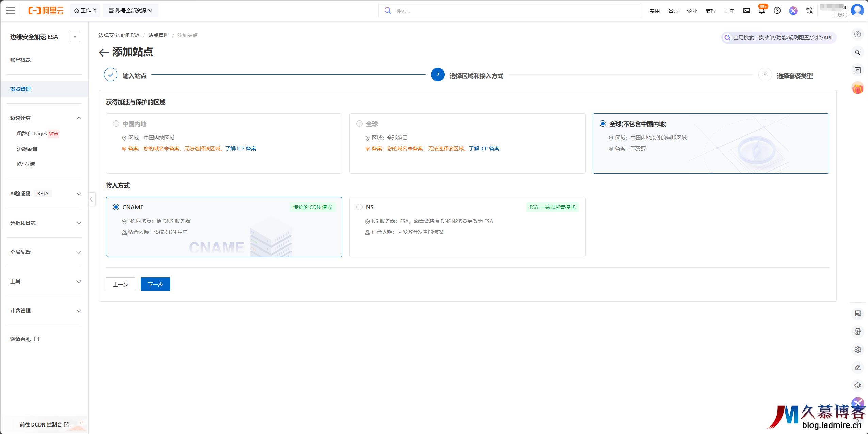Collapse the left sidebar with handle arrow
The width and height of the screenshot is (868, 434).
pyautogui.click(x=91, y=199)
